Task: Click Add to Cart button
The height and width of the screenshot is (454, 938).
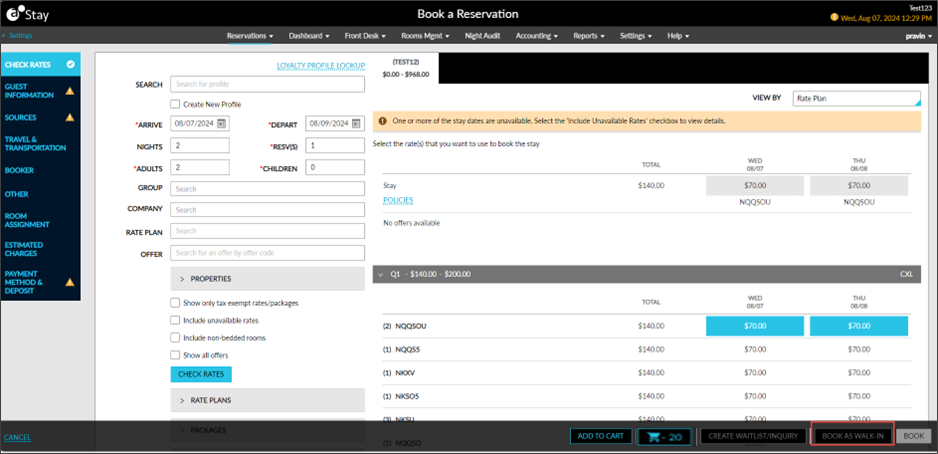Action: (x=601, y=436)
